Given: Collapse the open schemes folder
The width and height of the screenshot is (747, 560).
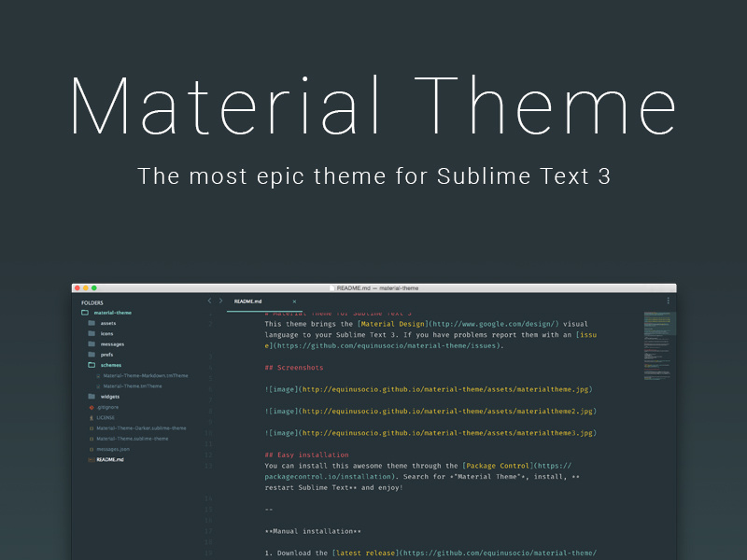Looking at the screenshot, I should click(105, 365).
